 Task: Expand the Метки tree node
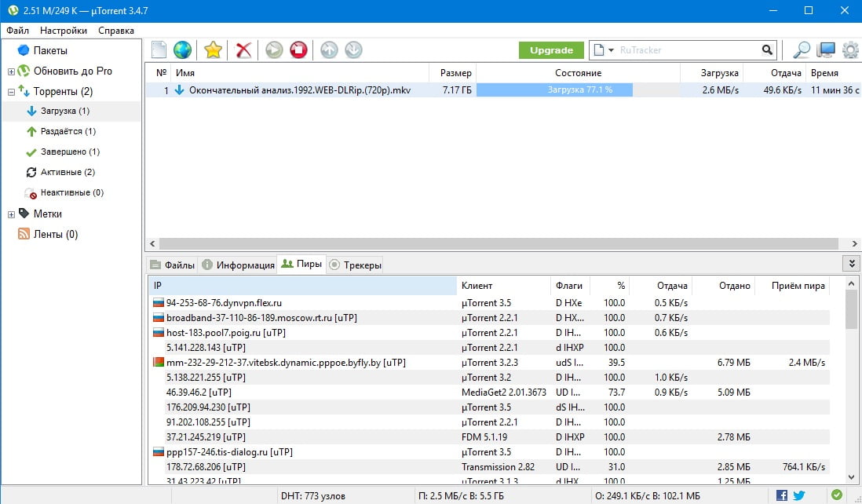point(12,214)
